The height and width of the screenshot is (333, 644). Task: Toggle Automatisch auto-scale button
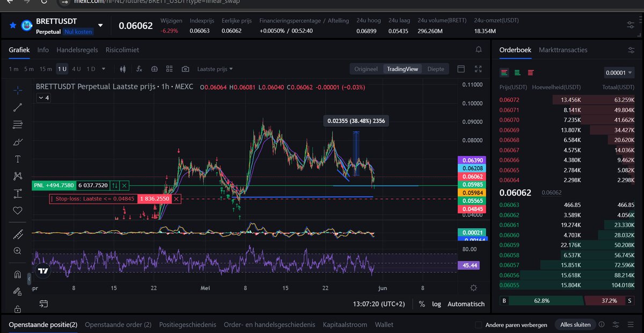point(466,304)
